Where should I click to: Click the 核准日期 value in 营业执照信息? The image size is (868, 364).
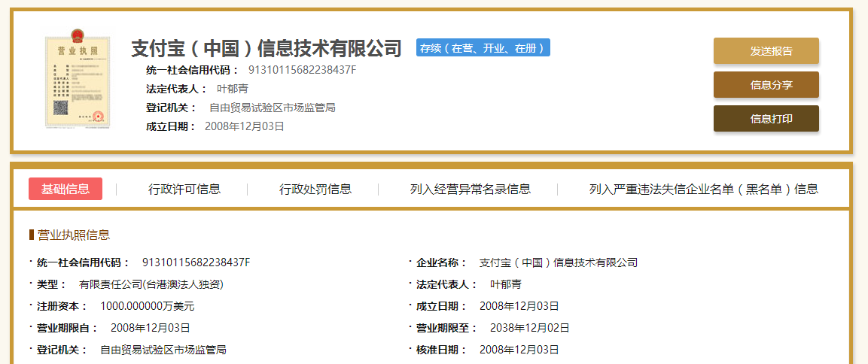[519, 350]
